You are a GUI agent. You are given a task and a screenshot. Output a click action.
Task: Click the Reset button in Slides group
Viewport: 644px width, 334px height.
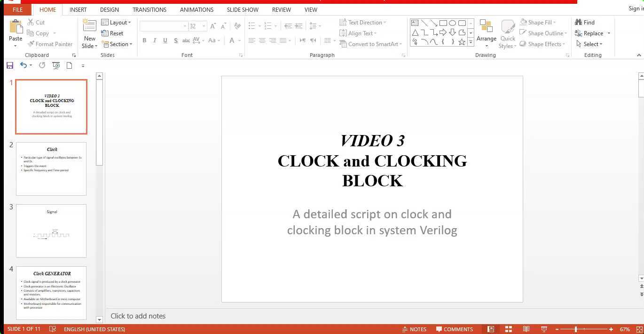coord(113,33)
